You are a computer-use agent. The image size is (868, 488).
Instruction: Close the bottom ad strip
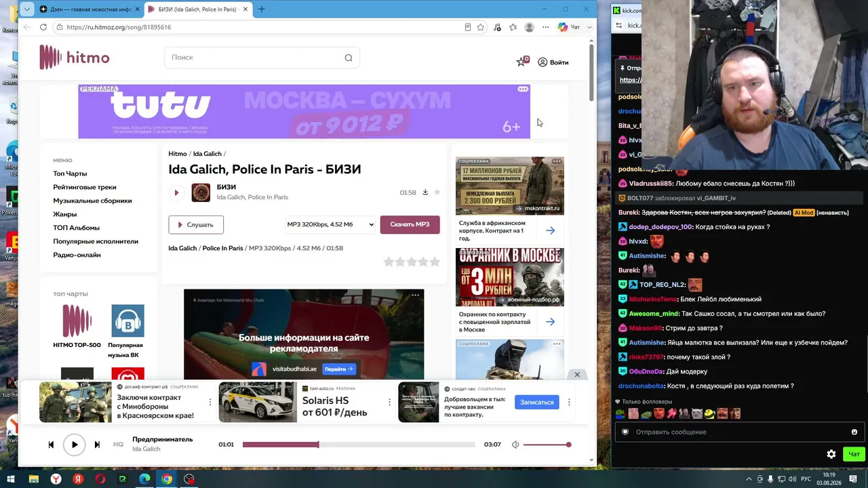(577, 375)
